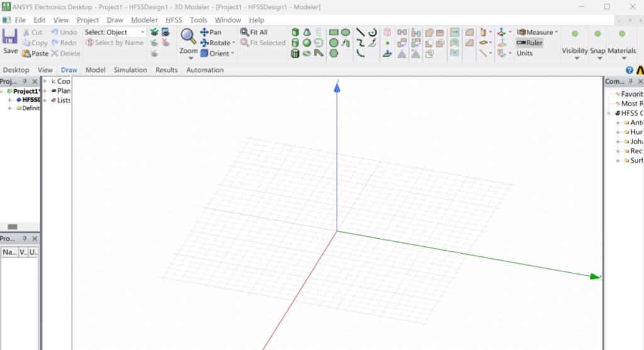Activate the Draw line tool
The height and width of the screenshot is (350, 644).
point(360,32)
